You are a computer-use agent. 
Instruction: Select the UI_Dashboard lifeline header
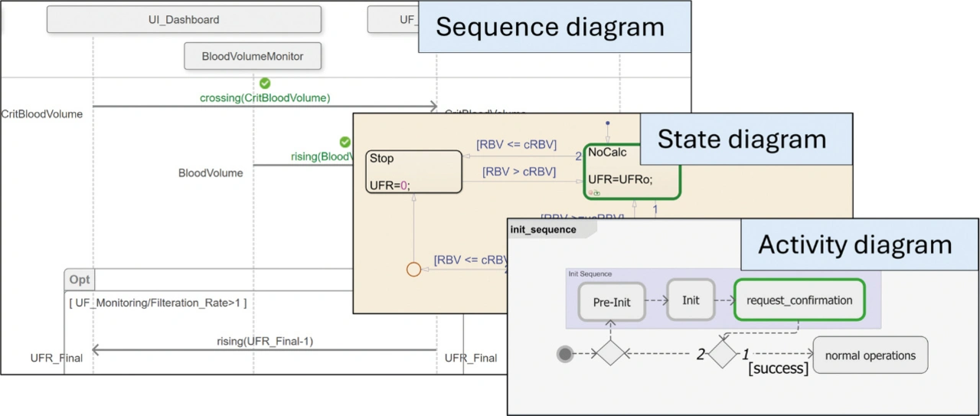click(x=184, y=20)
